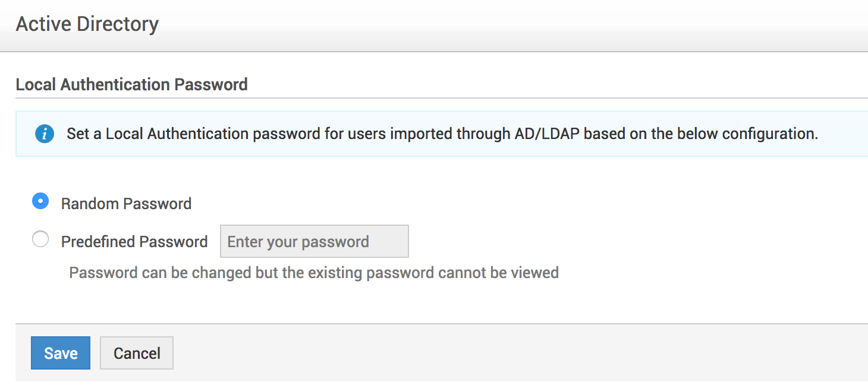Screen dimensions: 868x385
Task: Click the divider line under the section heading
Action: [440, 98]
